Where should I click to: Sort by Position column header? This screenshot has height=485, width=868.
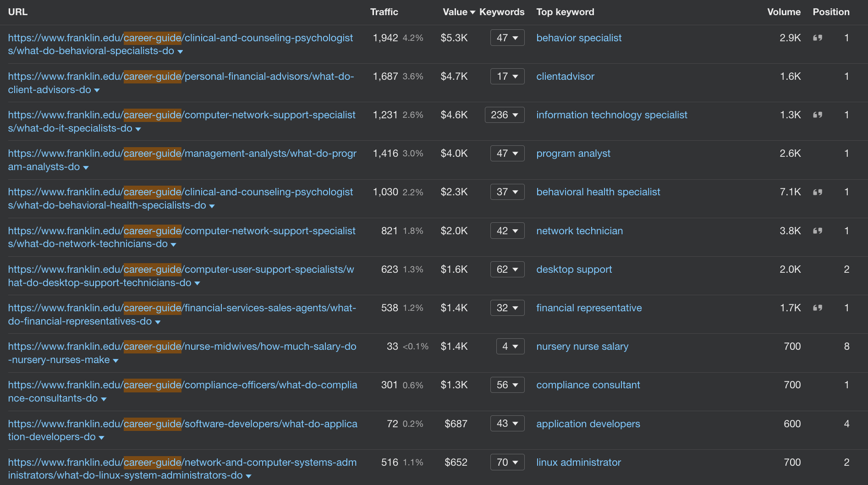point(831,12)
